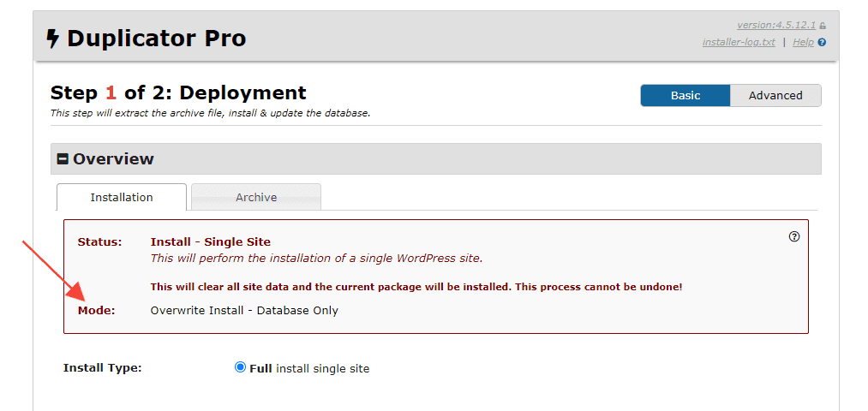Open the installer-log.txt link

click(738, 42)
